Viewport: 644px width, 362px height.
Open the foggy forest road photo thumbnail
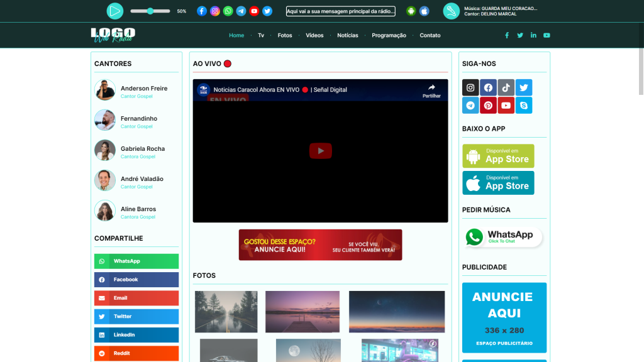tap(226, 311)
